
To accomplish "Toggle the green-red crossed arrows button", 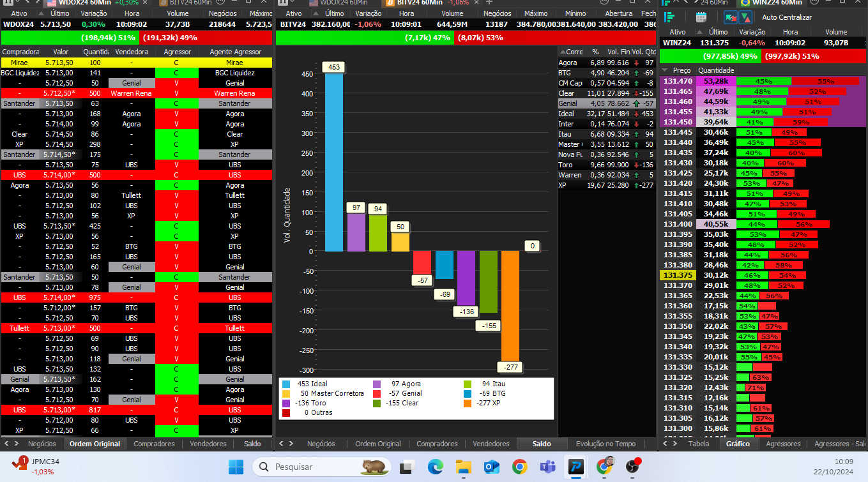I will pos(731,17).
